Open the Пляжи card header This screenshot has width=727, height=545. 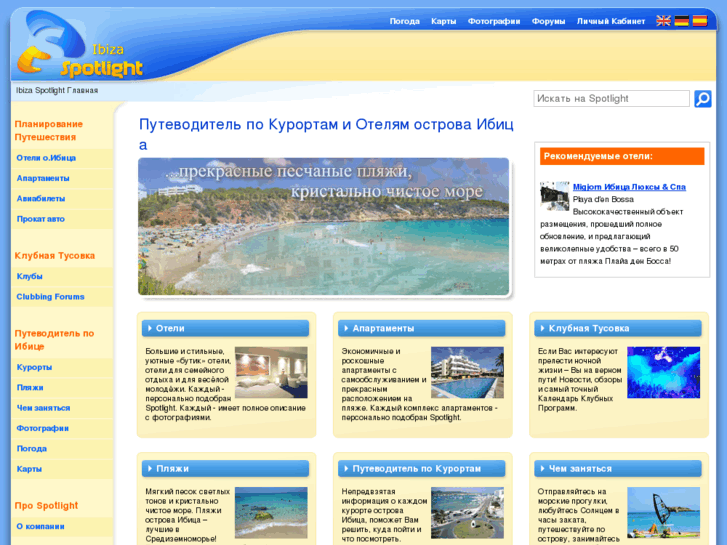pos(226,469)
